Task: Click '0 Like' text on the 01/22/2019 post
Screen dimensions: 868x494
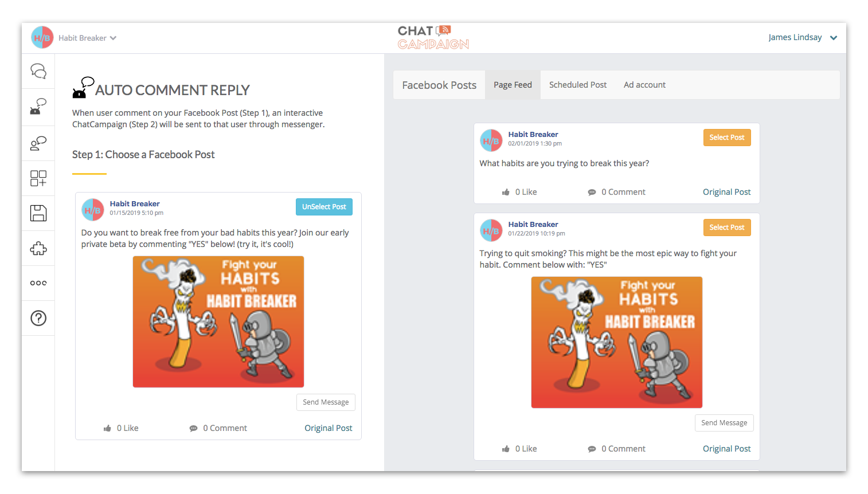Action: pyautogui.click(x=526, y=449)
